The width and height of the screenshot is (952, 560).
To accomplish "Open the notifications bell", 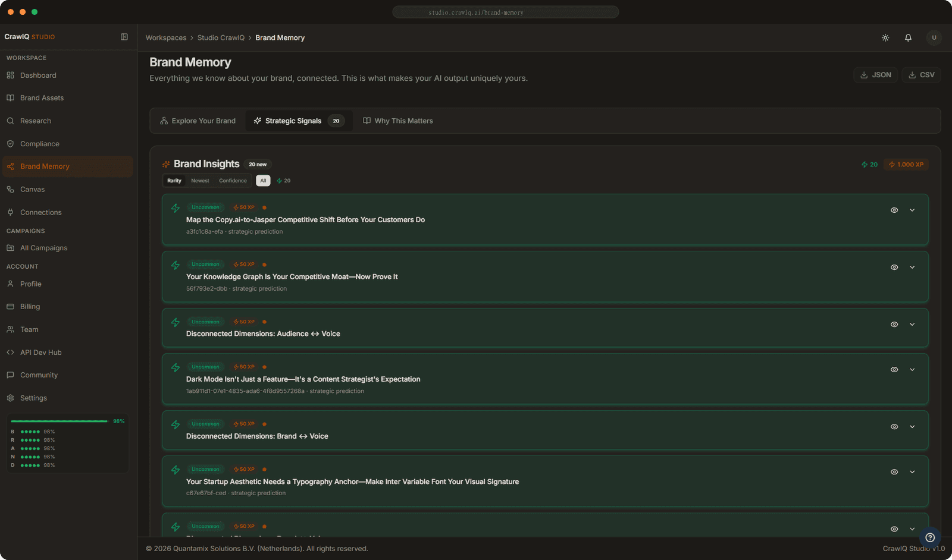I will point(908,37).
